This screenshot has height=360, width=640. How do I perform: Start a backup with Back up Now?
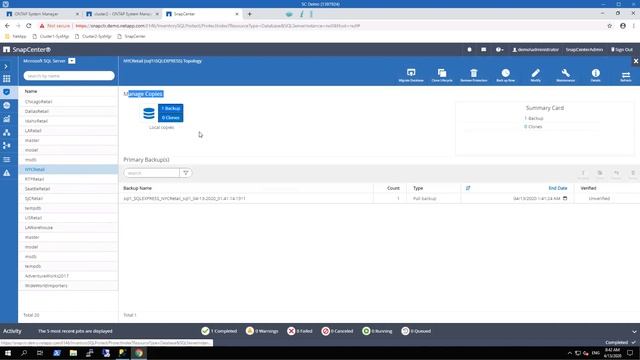[x=505, y=75]
